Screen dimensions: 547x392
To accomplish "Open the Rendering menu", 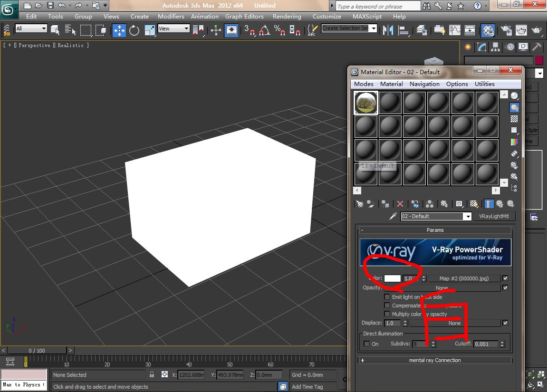I will [x=287, y=16].
